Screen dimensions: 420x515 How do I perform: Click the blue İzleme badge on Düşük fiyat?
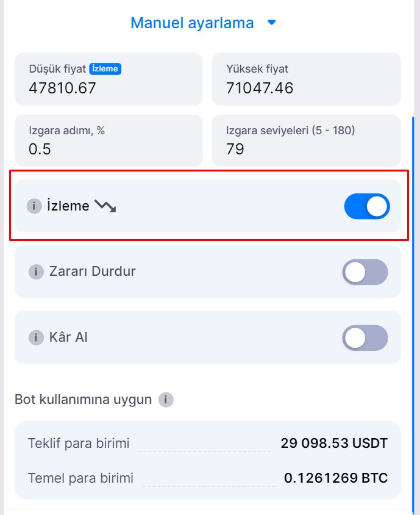pyautogui.click(x=105, y=69)
